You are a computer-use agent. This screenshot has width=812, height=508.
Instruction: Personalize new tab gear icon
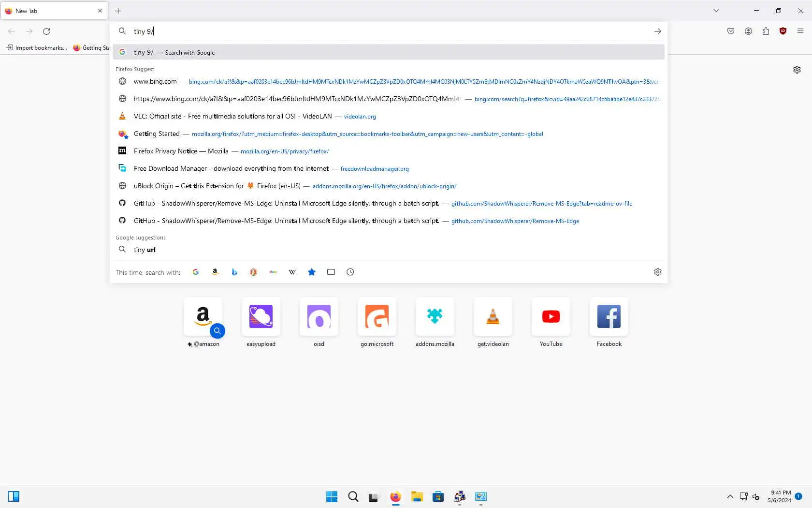pos(797,70)
